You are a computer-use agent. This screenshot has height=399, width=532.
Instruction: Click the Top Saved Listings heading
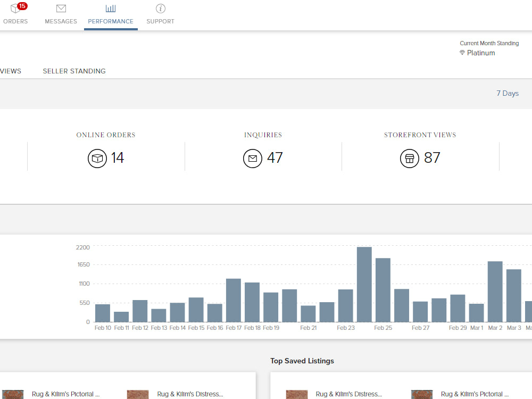(x=302, y=361)
